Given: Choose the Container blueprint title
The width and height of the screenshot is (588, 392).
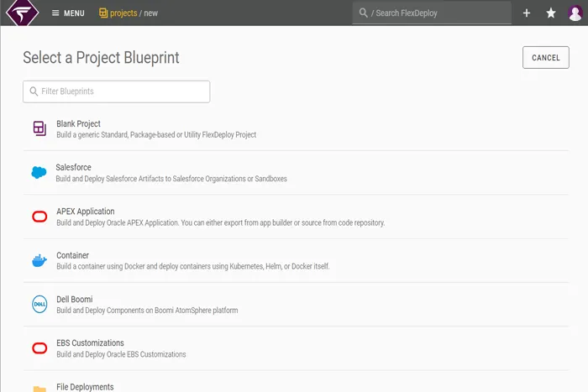Looking at the screenshot, I should pyautogui.click(x=73, y=255).
